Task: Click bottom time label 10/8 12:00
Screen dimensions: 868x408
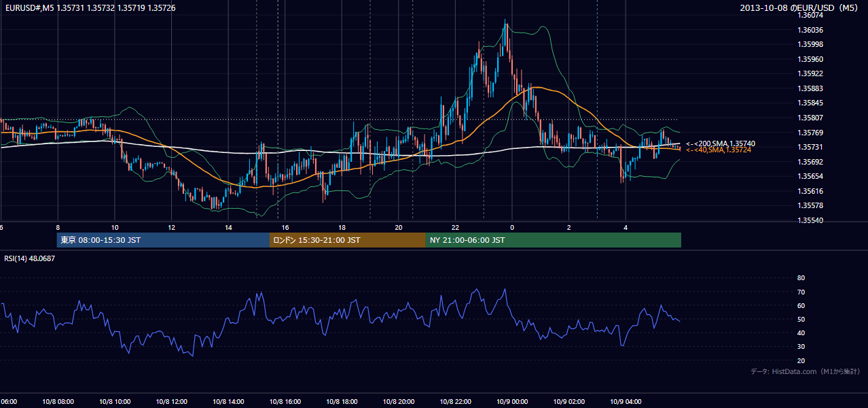Action: [172, 402]
